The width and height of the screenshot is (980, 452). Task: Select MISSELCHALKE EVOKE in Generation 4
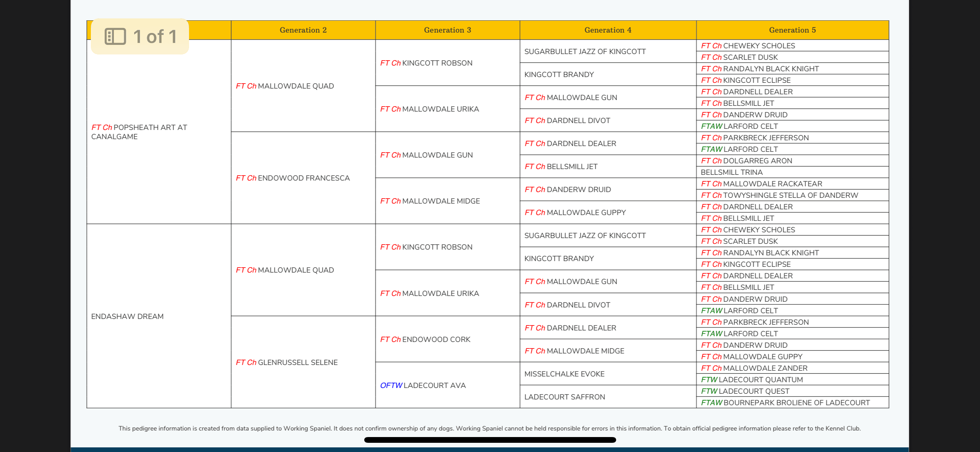click(x=564, y=374)
